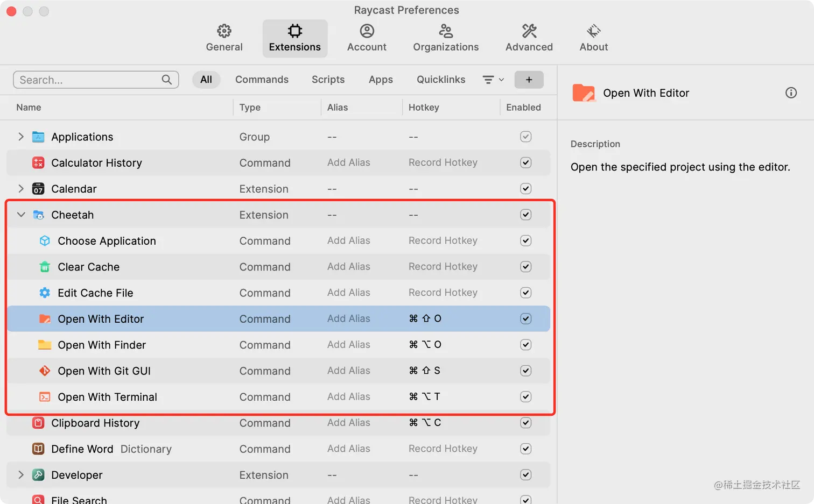Click the Choose Application cube icon

pos(45,240)
